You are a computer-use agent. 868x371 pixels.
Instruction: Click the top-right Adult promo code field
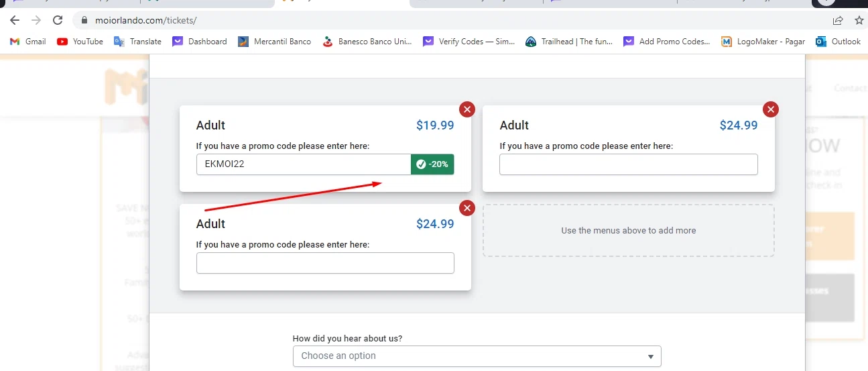(628, 164)
